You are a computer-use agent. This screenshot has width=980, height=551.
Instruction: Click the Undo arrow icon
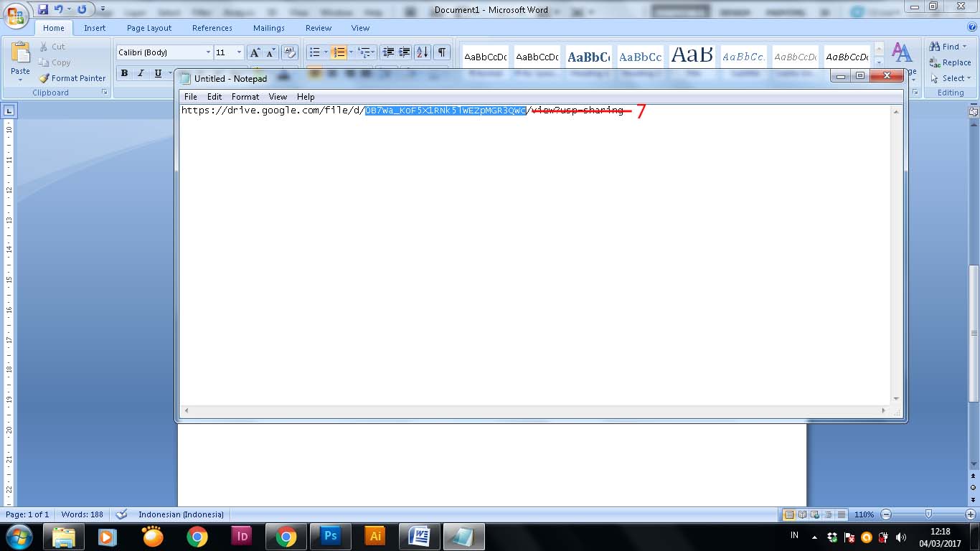point(59,9)
